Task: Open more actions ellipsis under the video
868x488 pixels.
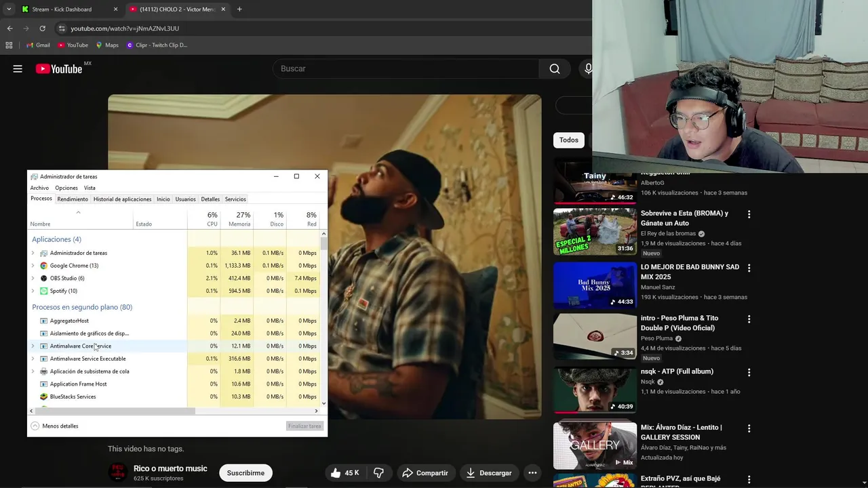Action: pyautogui.click(x=532, y=472)
